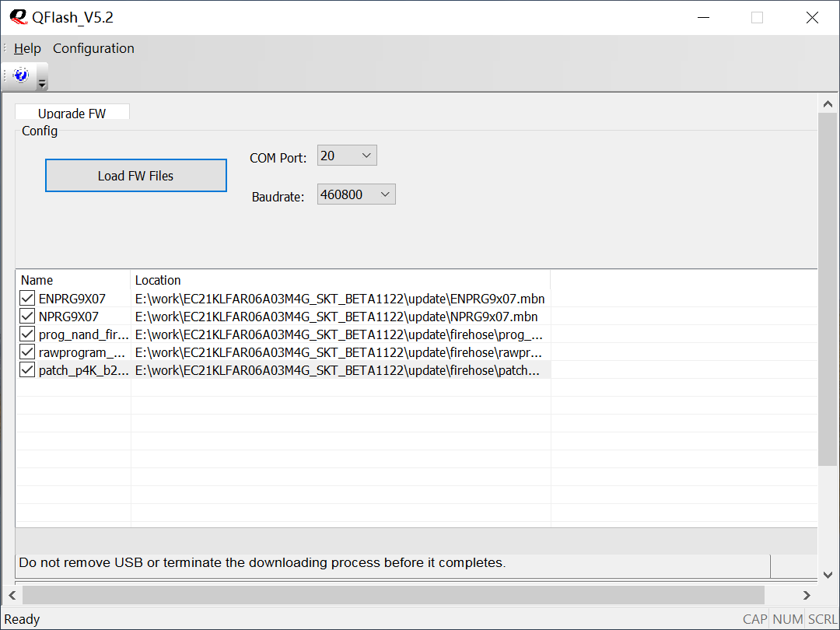Screen dimensions: 840x630
Task: Close the QFlash window
Action: click(x=812, y=18)
